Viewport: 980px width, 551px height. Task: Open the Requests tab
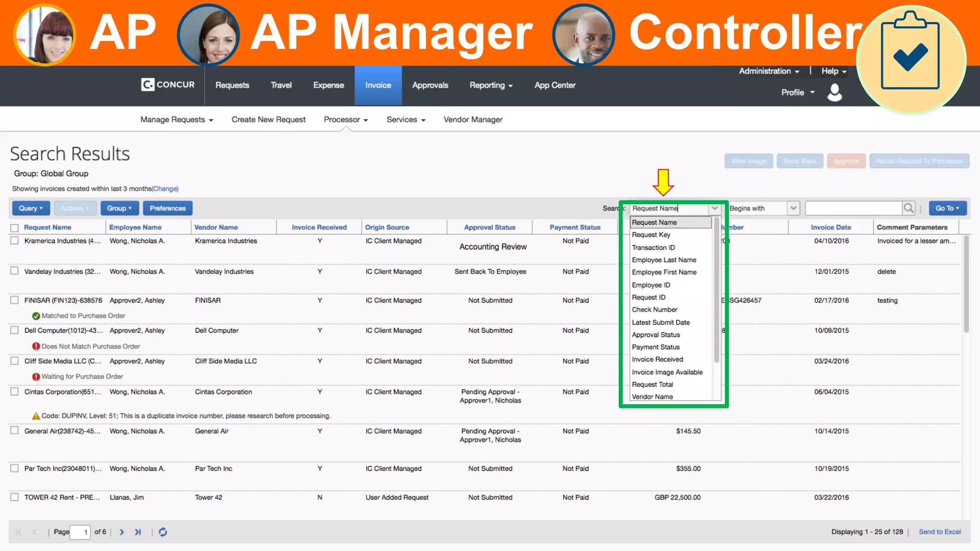pos(232,85)
